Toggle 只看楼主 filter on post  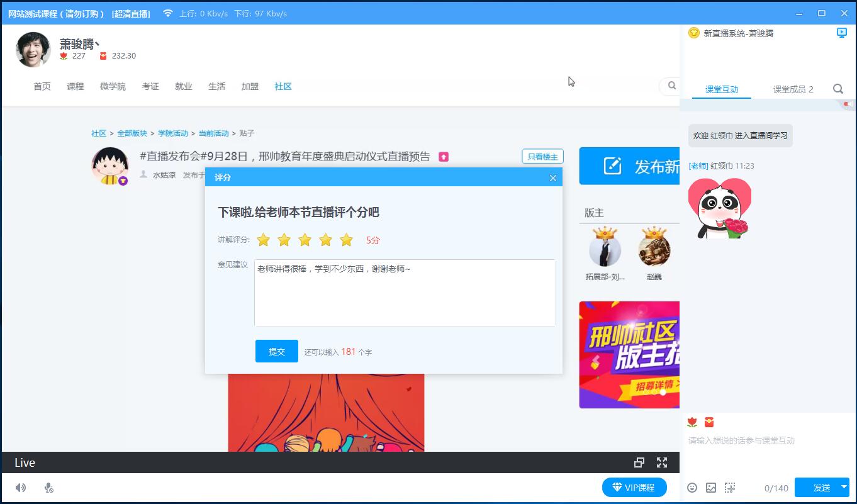542,157
